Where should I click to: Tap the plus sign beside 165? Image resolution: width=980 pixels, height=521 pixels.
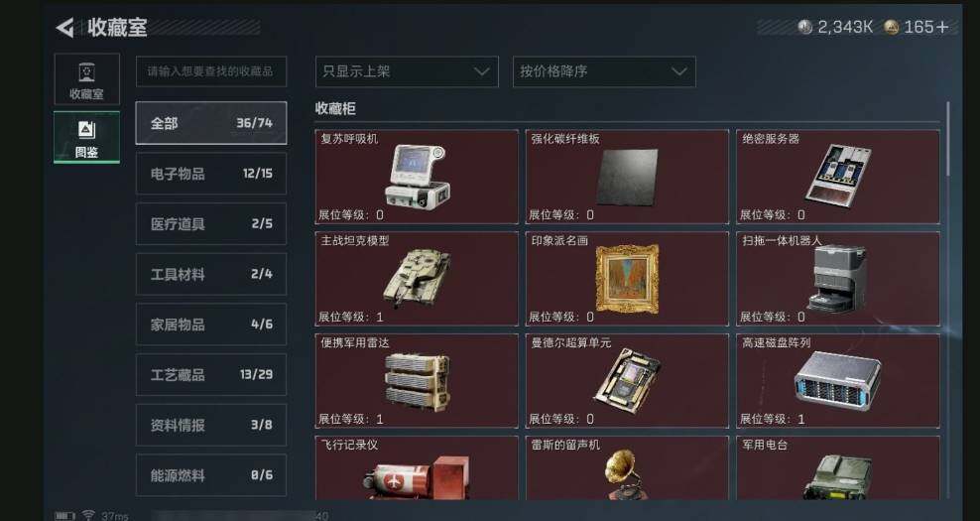pyautogui.click(x=942, y=27)
